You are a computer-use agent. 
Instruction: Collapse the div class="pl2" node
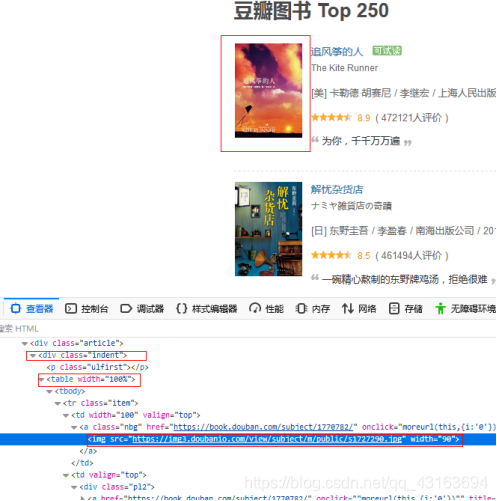tap(74, 487)
